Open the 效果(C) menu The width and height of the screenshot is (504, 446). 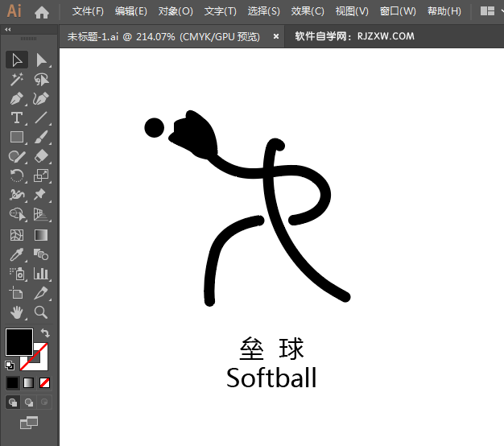308,11
